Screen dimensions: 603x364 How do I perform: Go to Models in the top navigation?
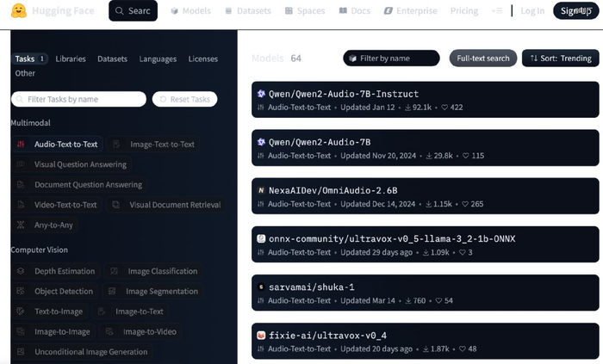190,10
